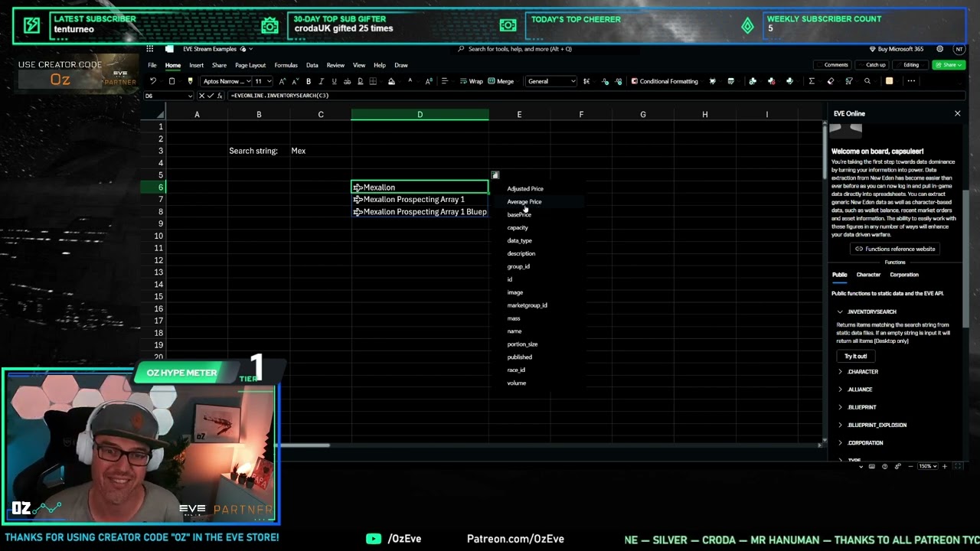This screenshot has height=551, width=980.
Task: Open the Functions reference website link
Action: pos(895,249)
